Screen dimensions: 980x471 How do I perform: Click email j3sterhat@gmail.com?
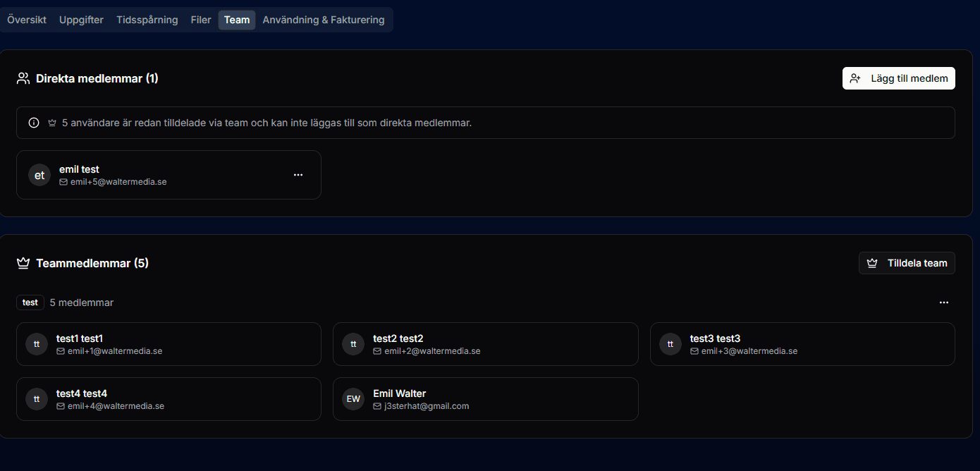coord(427,406)
